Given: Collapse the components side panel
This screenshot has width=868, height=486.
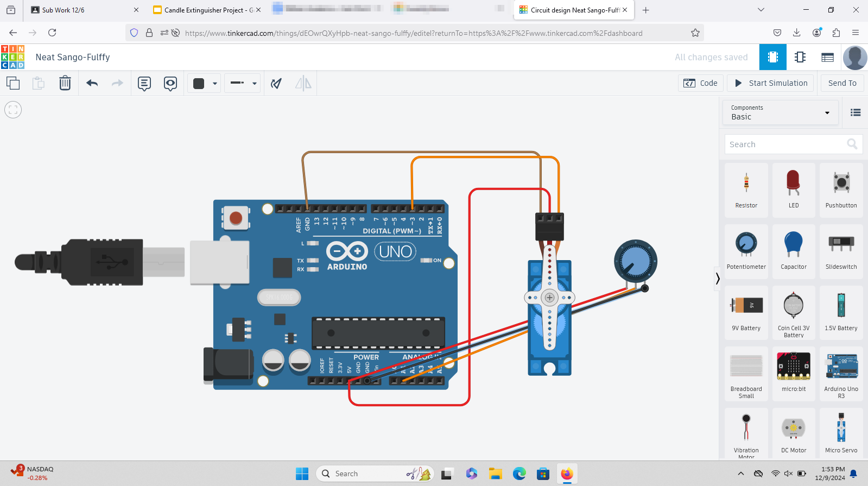Looking at the screenshot, I should coord(718,279).
